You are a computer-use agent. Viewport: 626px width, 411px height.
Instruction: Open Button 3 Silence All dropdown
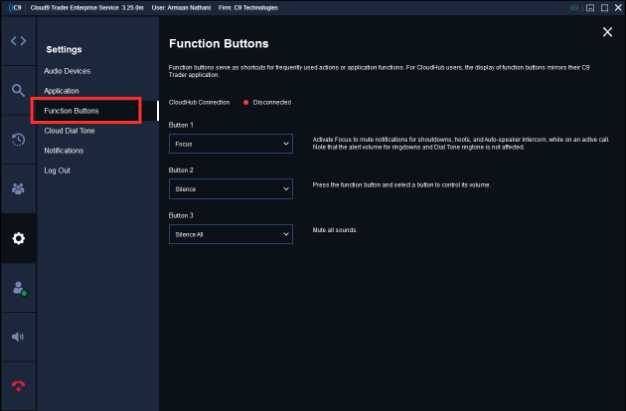(231, 234)
